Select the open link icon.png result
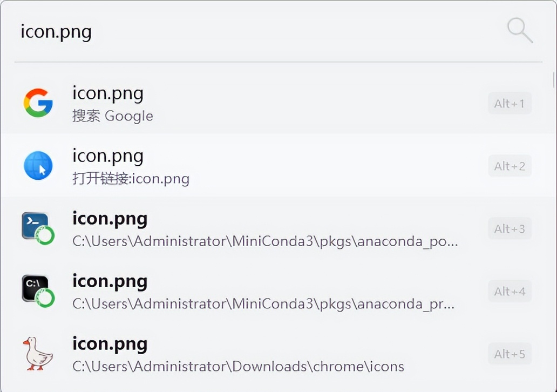The width and height of the screenshot is (557, 392). [x=270, y=165]
